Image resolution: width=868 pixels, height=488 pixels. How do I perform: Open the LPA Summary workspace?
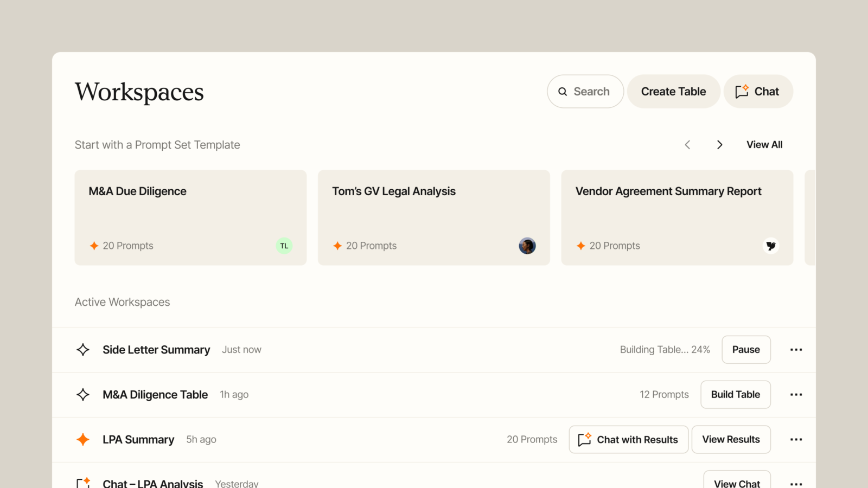point(138,440)
